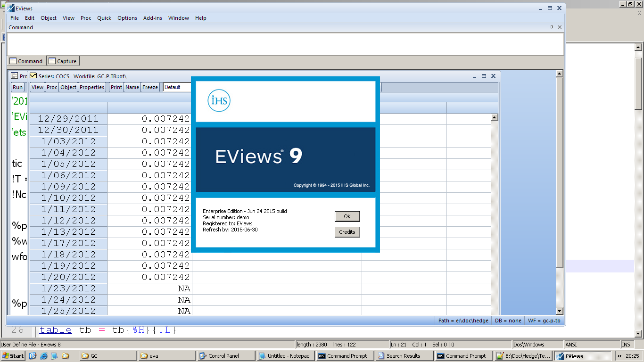Open the Add-ins menu

point(153,18)
